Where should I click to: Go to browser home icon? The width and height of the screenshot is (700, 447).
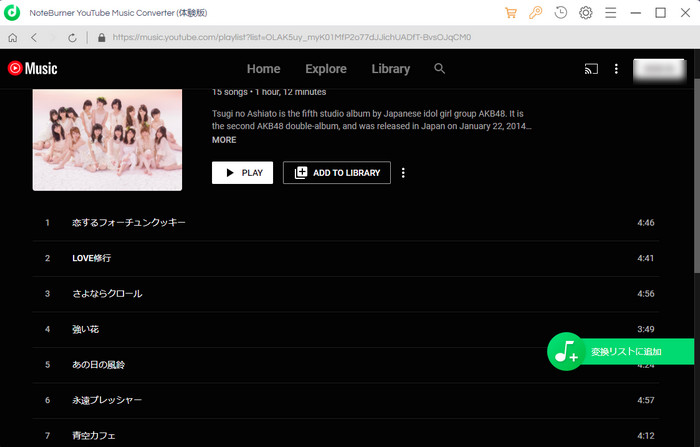tap(13, 38)
